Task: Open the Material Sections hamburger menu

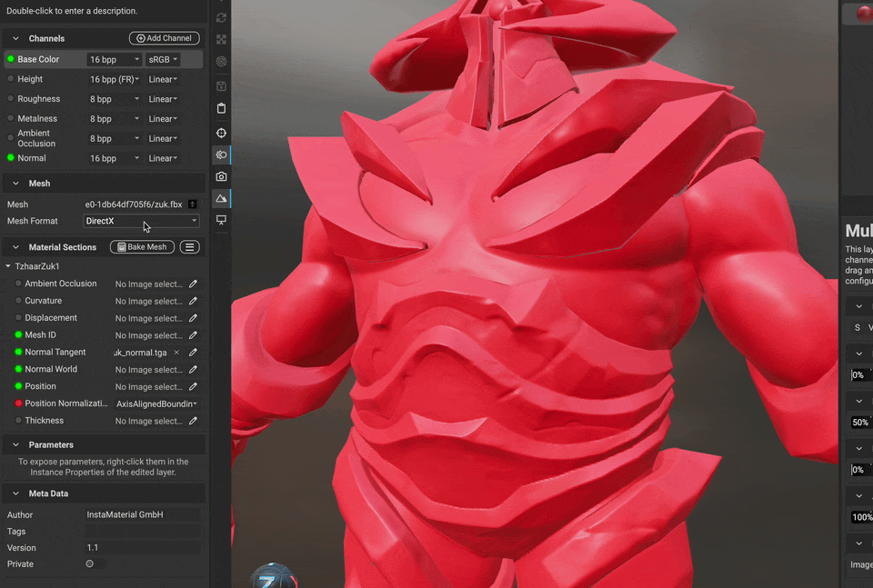Action: (x=189, y=247)
